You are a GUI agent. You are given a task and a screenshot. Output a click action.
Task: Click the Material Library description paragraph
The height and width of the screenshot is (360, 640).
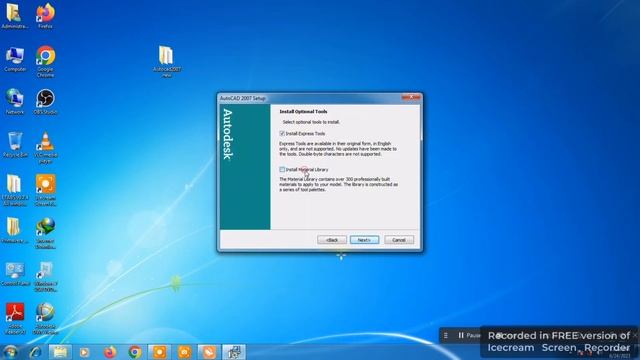pos(338,184)
